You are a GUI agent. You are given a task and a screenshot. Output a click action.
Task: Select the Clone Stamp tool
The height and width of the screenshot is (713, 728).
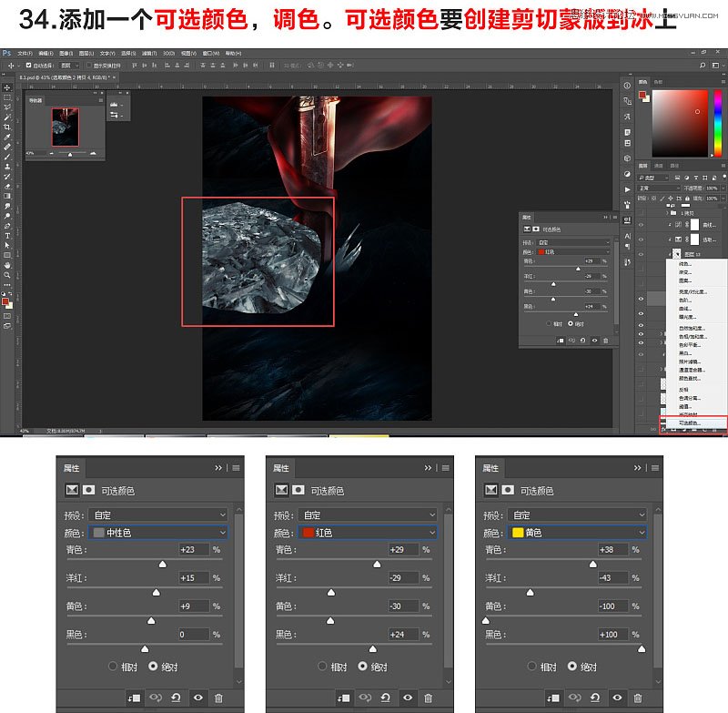coord(7,167)
